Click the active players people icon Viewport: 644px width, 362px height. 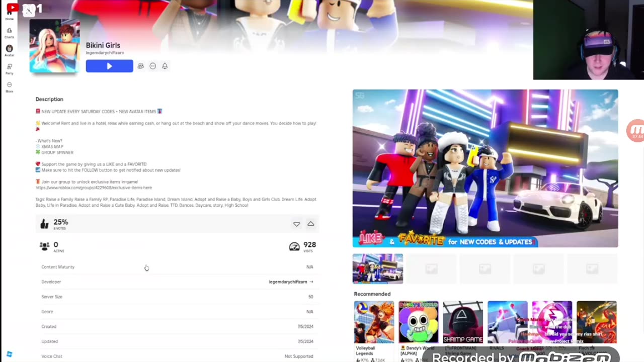[x=44, y=246]
